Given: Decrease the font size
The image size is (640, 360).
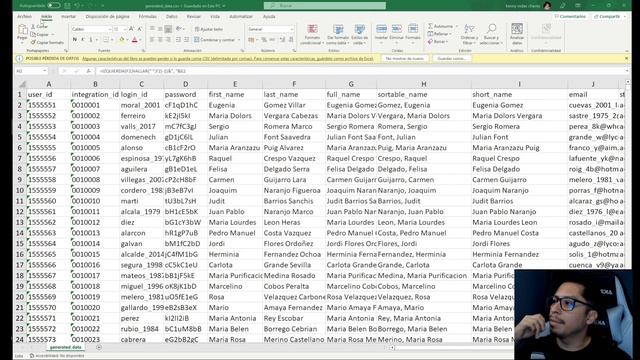Looking at the screenshot, I should [x=140, y=29].
